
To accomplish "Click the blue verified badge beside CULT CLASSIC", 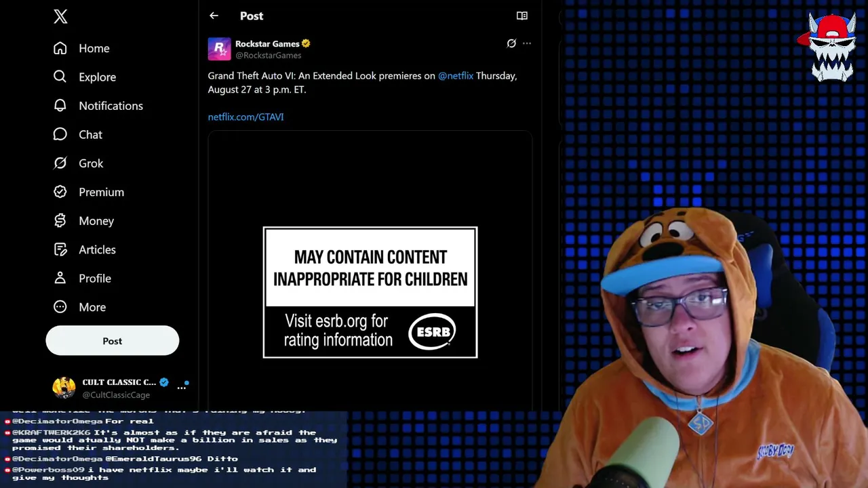I will coord(164,382).
